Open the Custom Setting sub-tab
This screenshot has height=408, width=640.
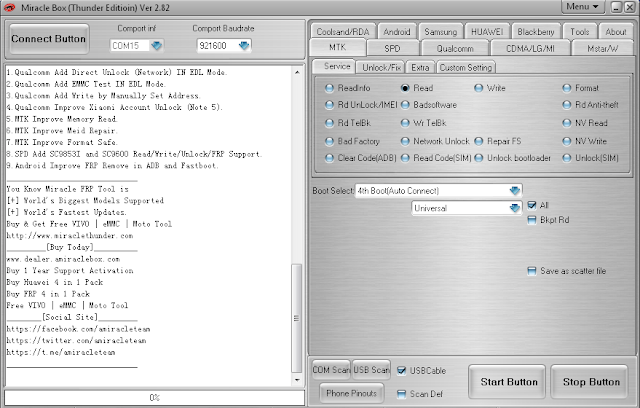click(x=466, y=67)
